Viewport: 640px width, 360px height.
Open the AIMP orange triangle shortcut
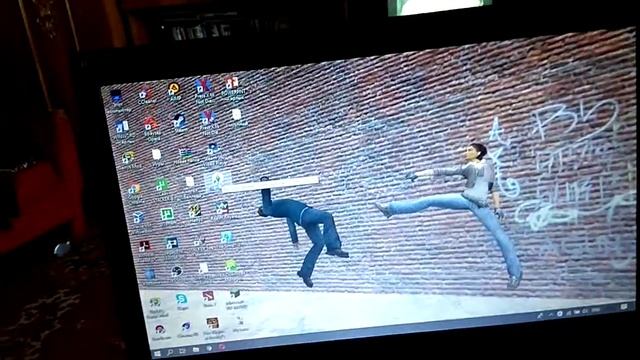(x=174, y=90)
